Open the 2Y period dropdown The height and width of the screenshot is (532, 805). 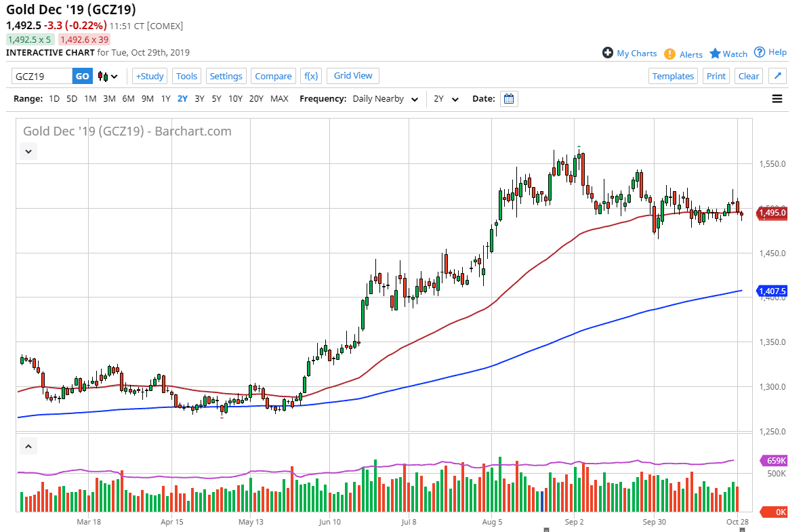(x=447, y=99)
